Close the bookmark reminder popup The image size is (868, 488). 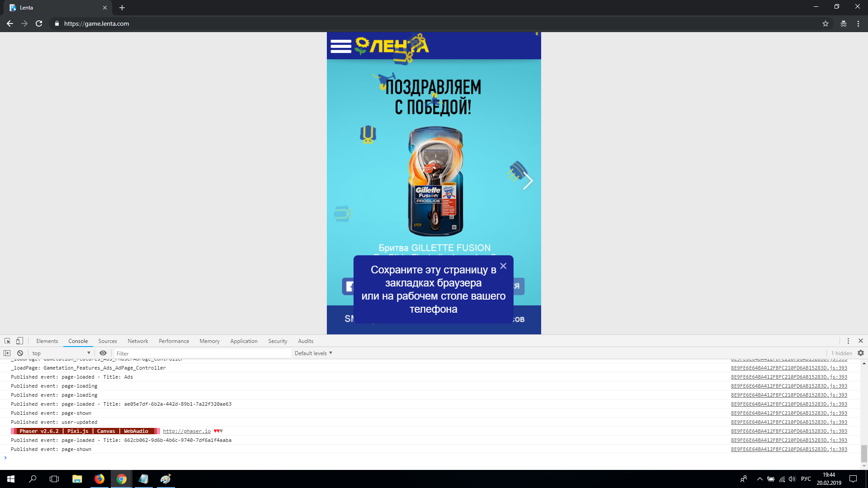(503, 266)
